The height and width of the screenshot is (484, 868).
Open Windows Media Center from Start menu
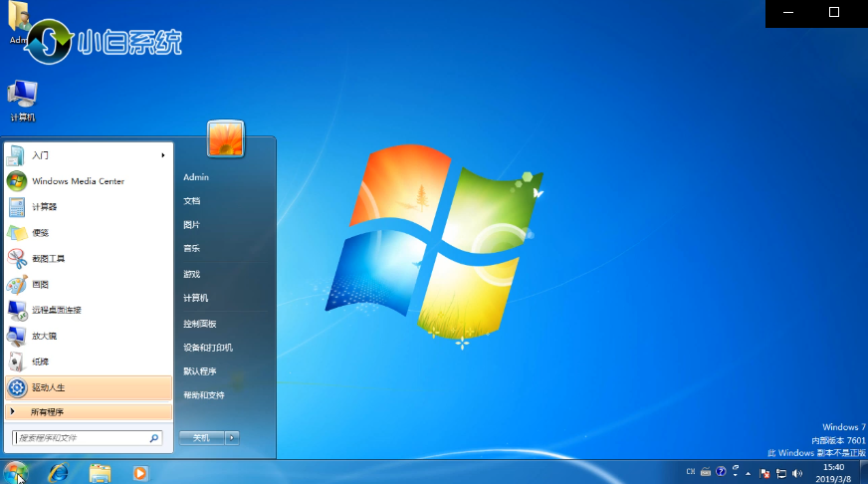(x=78, y=181)
